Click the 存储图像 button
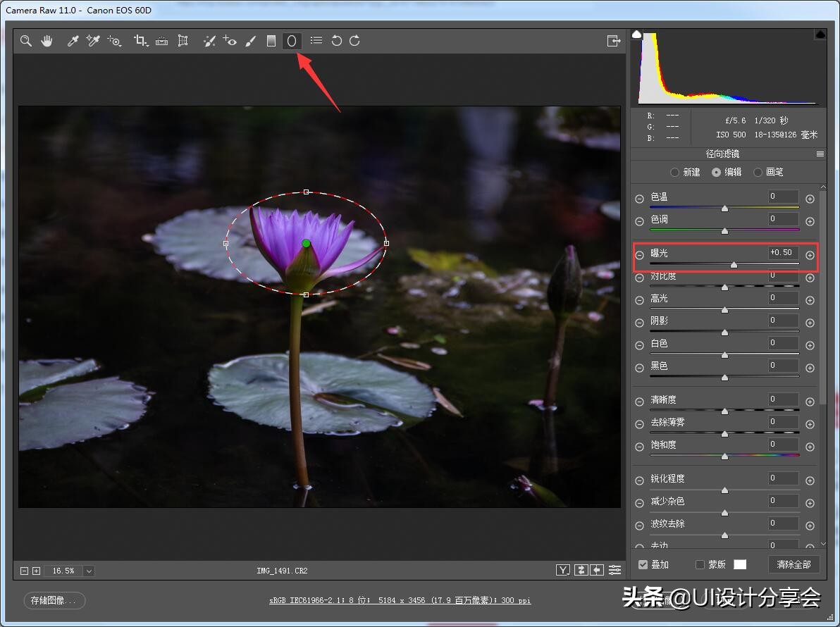 tap(54, 600)
